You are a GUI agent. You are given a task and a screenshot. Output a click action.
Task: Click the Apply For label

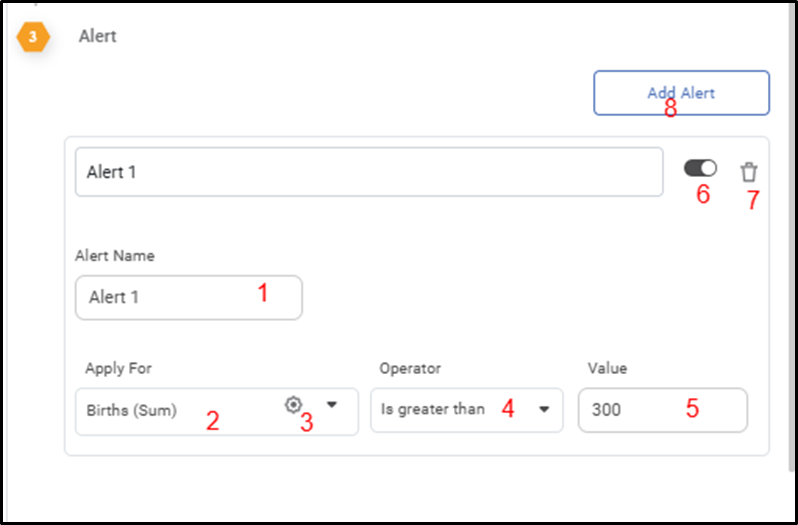tap(119, 368)
